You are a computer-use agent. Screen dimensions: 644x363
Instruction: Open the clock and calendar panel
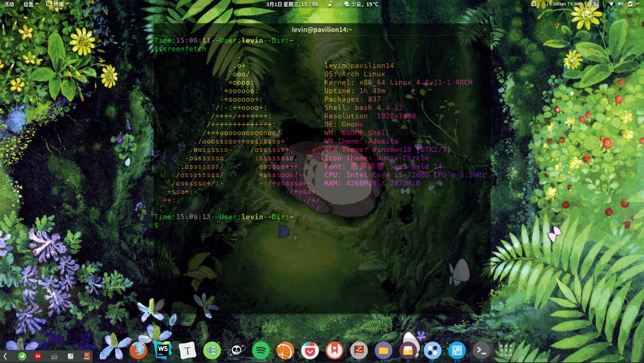(292, 4)
